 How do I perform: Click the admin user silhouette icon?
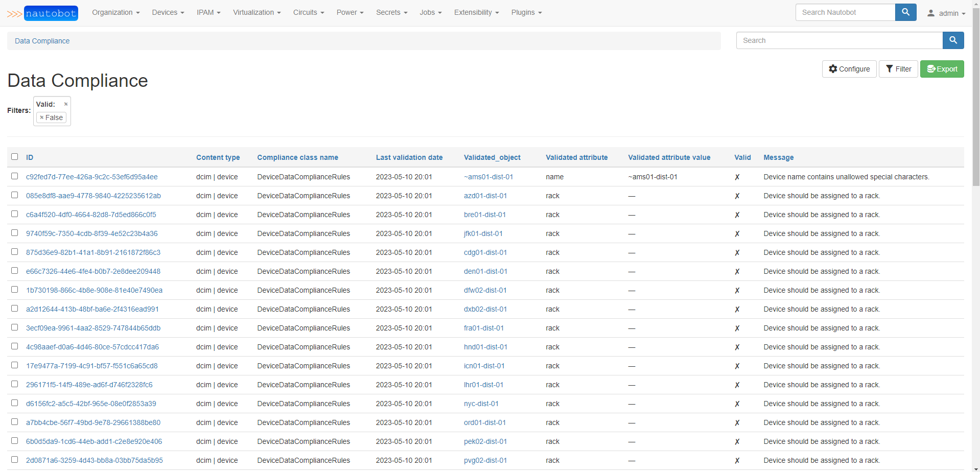click(930, 13)
